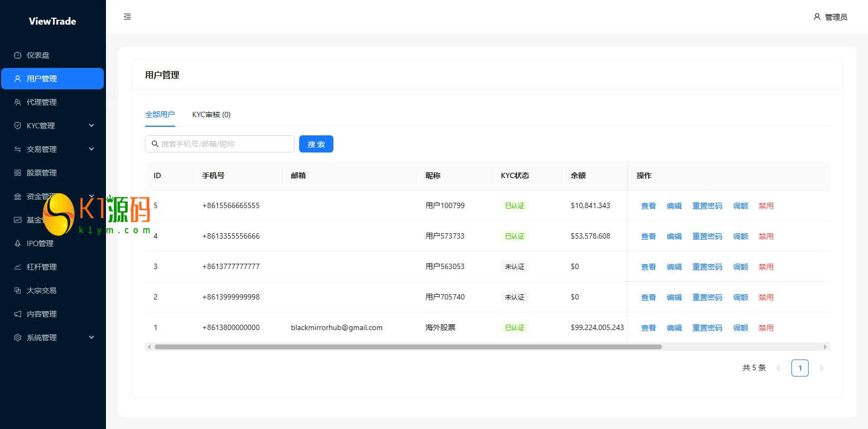Viewport: 868px width, 429px height.
Task: Click the 大宗交易 sidebar icon
Action: [x=18, y=290]
